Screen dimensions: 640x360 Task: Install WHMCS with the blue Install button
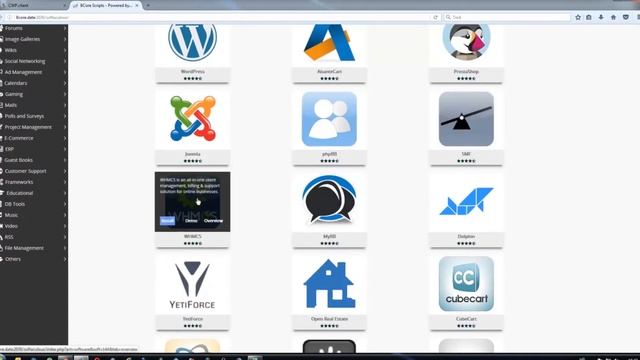(167, 221)
